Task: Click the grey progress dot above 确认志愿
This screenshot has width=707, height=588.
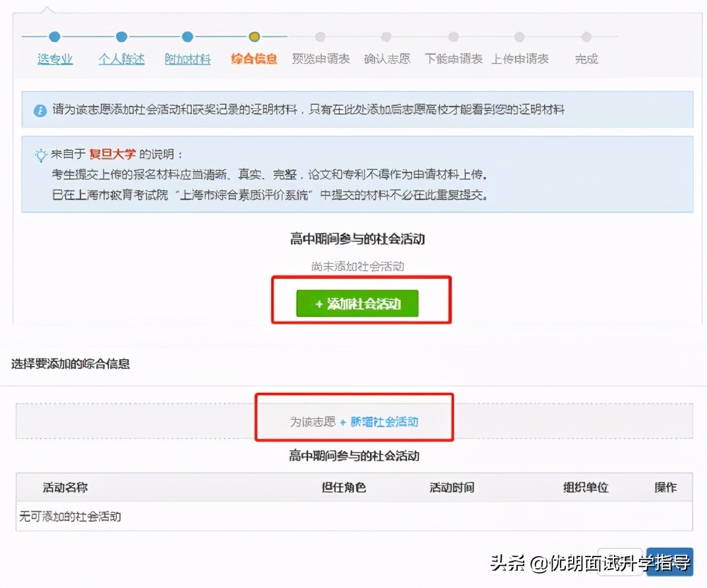Action: pos(386,36)
